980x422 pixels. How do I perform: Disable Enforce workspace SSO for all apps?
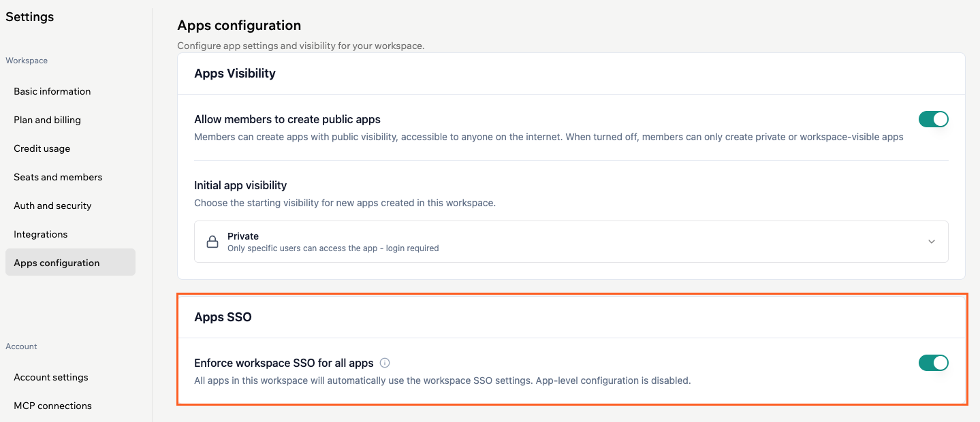point(934,362)
